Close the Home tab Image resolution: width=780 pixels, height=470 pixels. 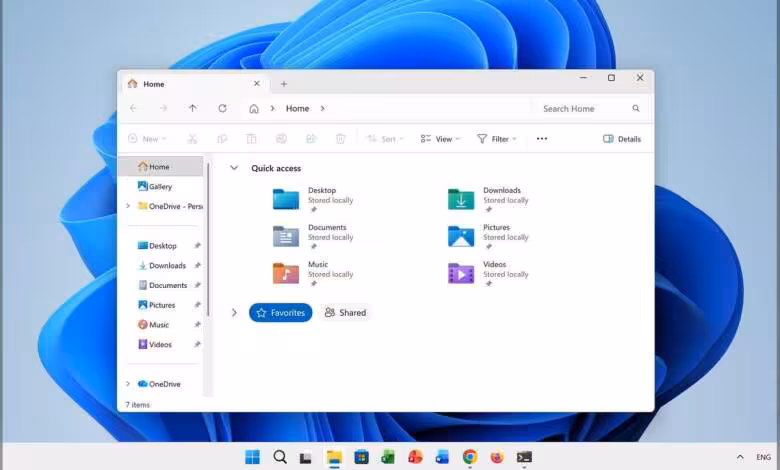[x=257, y=84]
